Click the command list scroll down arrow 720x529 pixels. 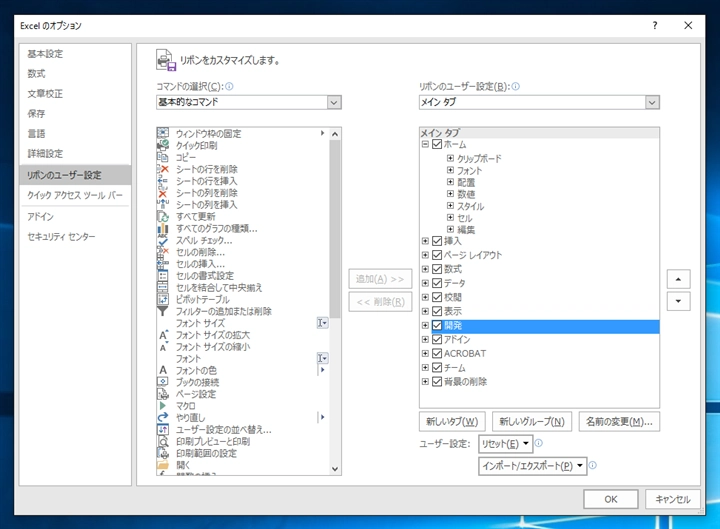[x=335, y=469]
